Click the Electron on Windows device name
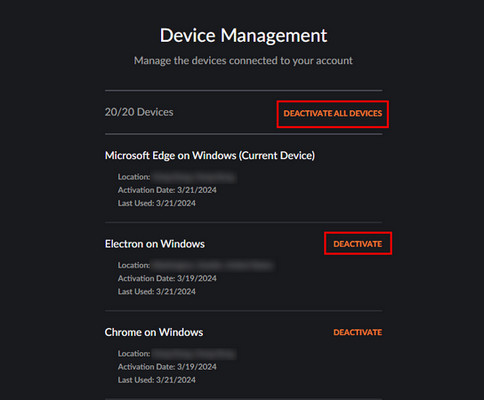Screen dimensions: 484x400 point(155,244)
